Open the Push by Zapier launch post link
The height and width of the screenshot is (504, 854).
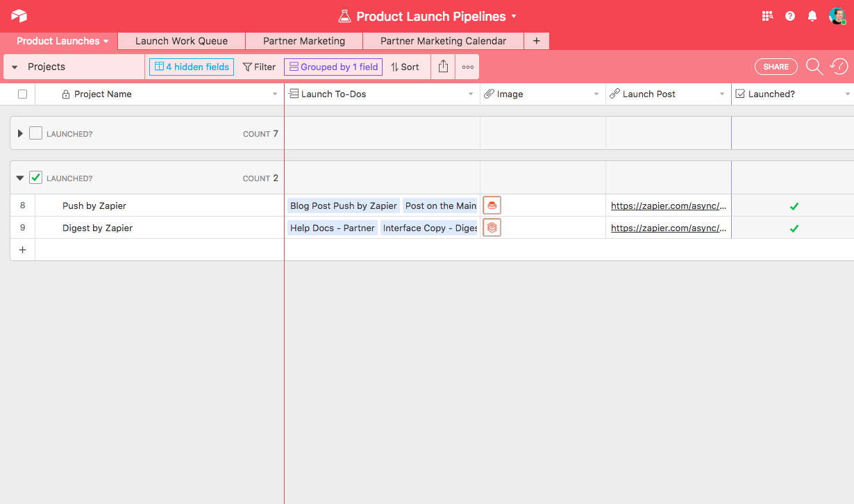(x=669, y=205)
